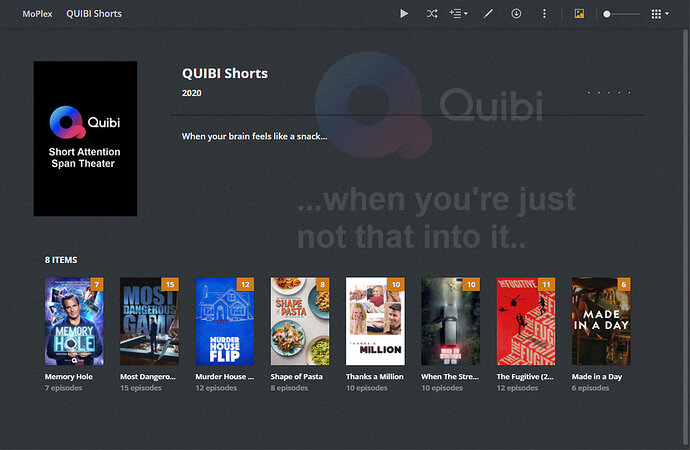Set star rating dots beside collection title
Viewport: 690px width, 450px height.
[609, 92]
